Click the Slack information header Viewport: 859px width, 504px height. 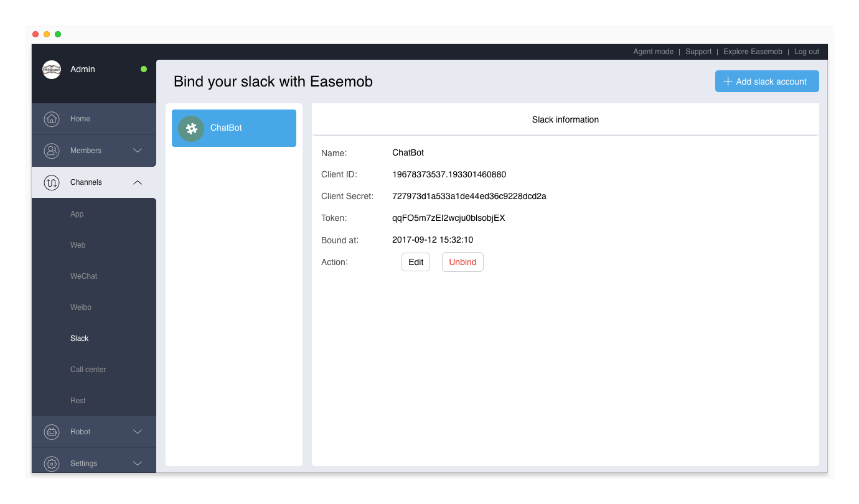pyautogui.click(x=565, y=119)
